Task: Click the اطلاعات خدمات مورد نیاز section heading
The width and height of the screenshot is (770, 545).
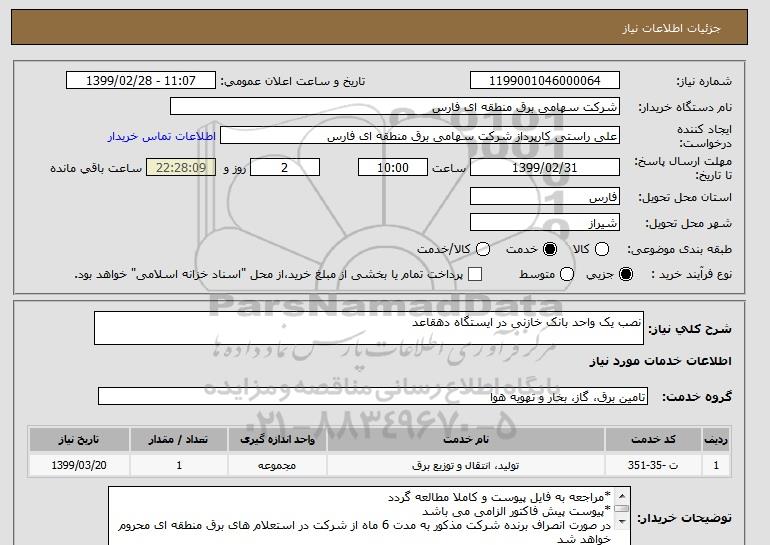Action: [660, 361]
